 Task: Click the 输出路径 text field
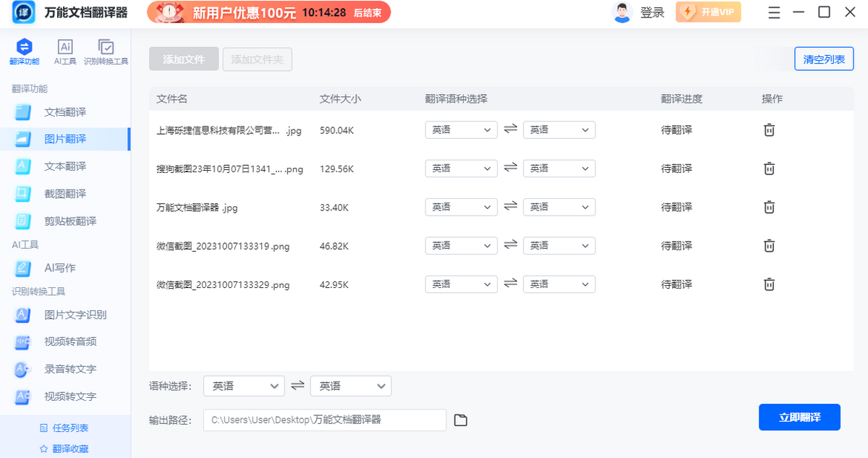click(x=325, y=420)
